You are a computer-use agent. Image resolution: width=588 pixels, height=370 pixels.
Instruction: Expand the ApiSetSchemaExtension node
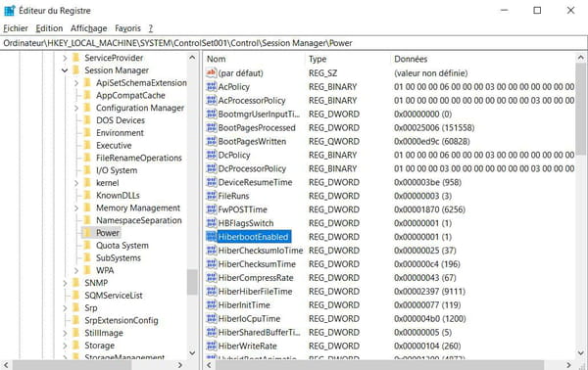click(76, 83)
